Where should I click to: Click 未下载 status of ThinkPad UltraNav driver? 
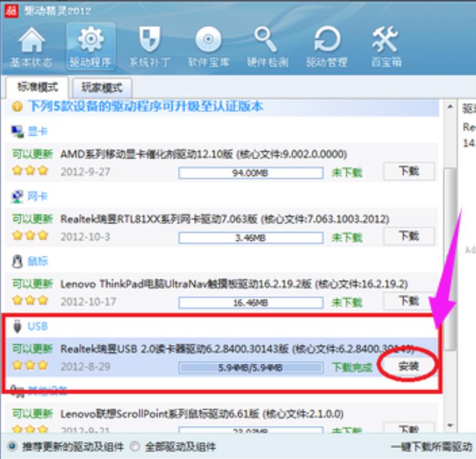[x=347, y=303]
